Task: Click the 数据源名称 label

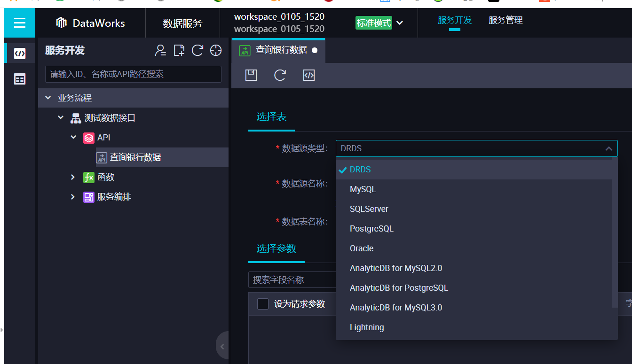Action: tap(304, 184)
